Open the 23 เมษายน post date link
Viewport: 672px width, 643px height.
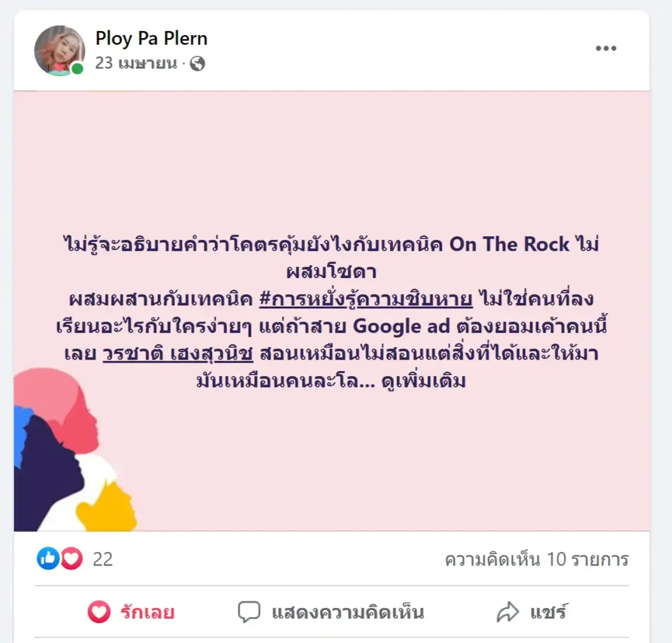pyautogui.click(x=136, y=64)
